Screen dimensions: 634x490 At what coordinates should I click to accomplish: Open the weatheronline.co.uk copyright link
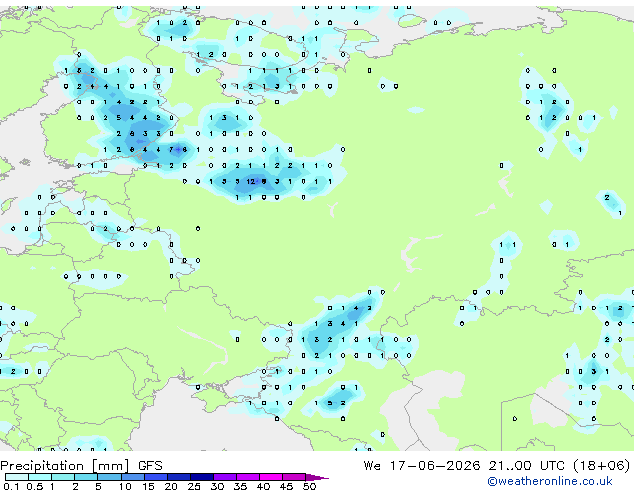550,481
